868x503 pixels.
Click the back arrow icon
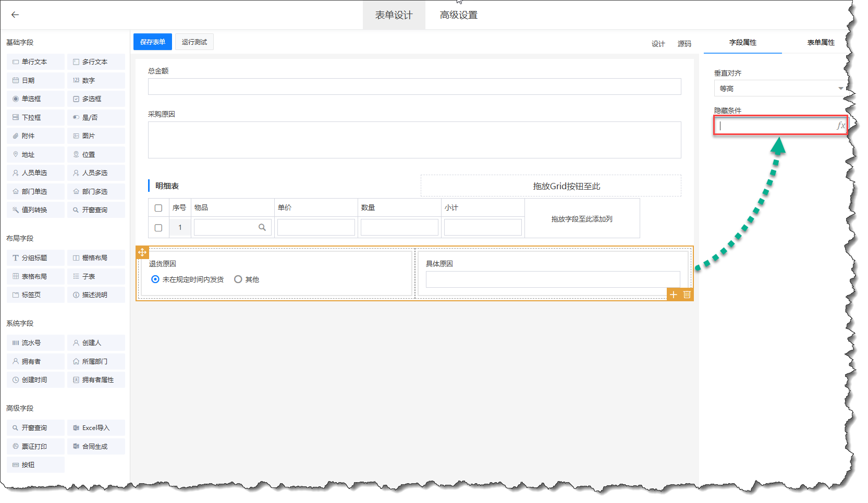(x=15, y=15)
